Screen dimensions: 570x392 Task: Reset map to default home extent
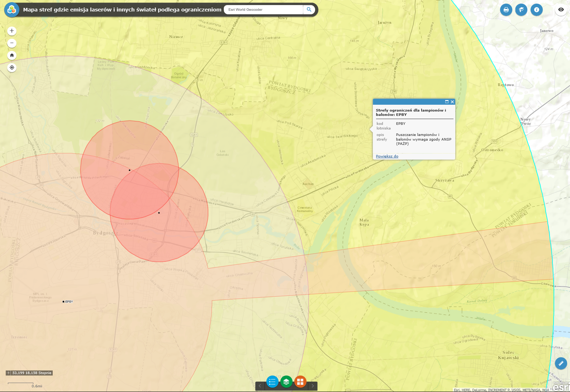point(12,55)
